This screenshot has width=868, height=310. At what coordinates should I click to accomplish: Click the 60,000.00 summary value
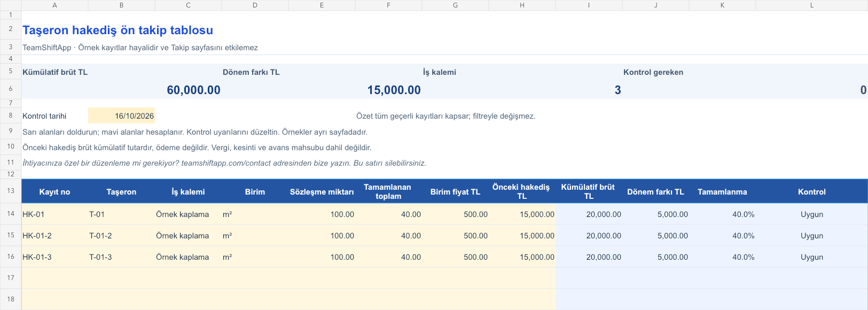193,90
